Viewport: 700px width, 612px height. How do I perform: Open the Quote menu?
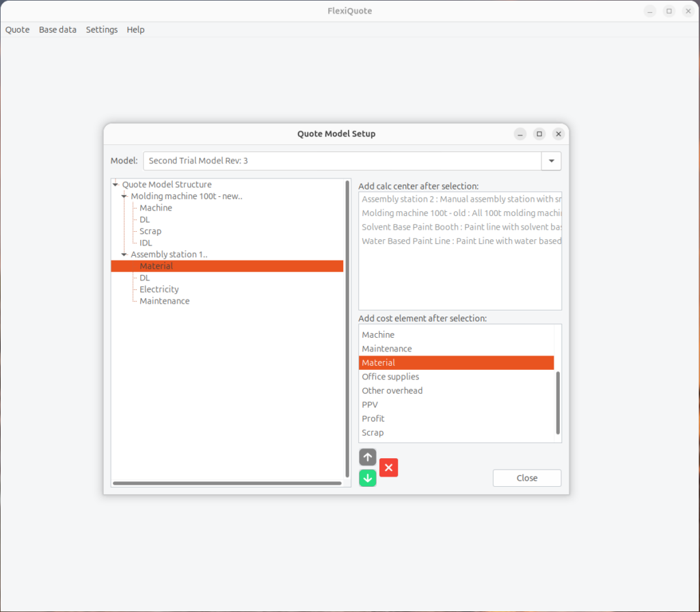pos(18,30)
